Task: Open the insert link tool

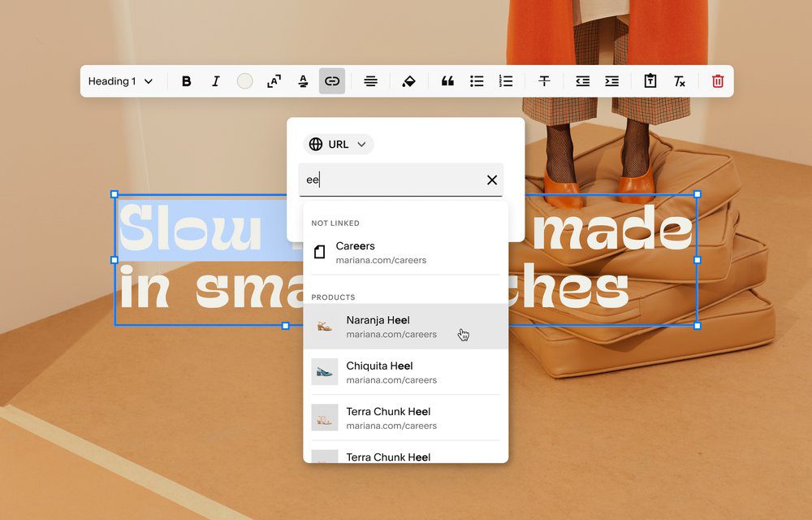Action: pos(332,80)
